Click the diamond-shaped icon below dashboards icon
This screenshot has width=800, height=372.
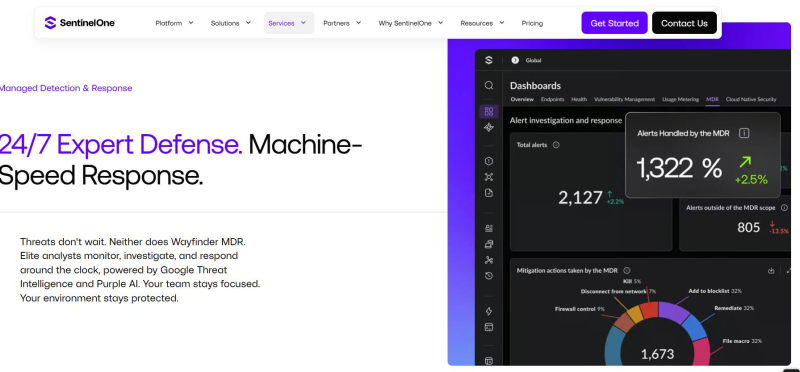click(489, 127)
